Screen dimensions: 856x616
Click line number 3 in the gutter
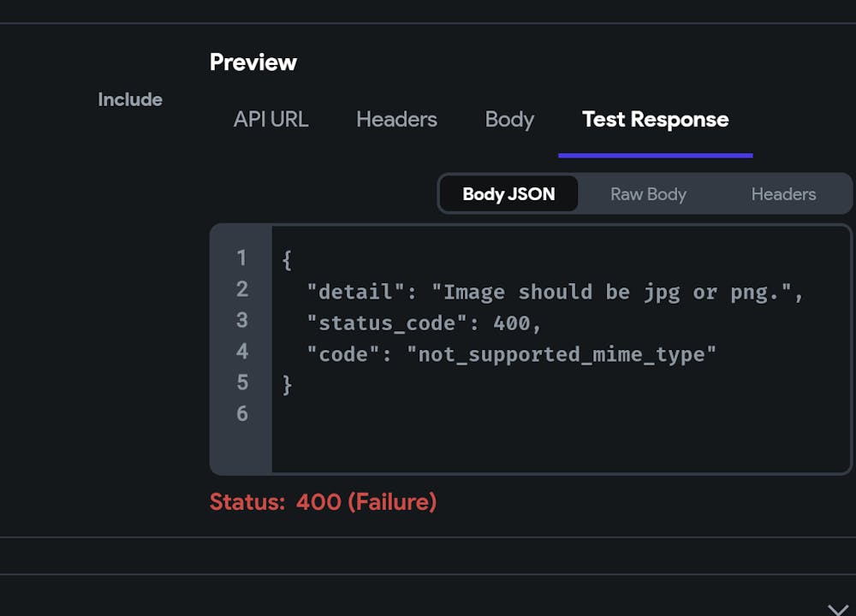pos(241,320)
